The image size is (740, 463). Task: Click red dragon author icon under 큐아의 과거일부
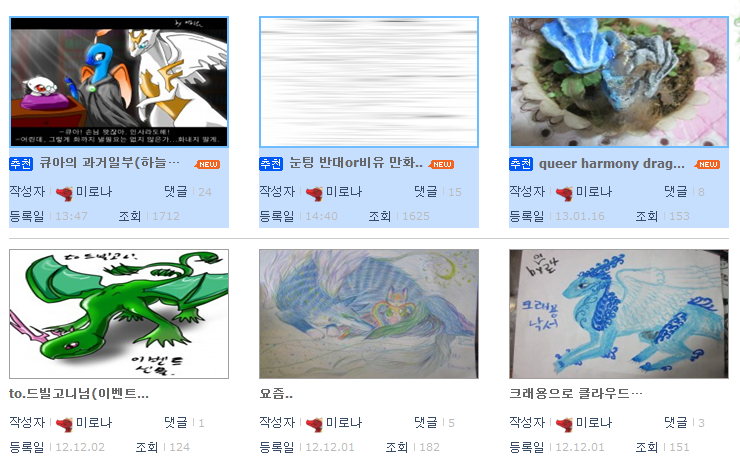64,193
